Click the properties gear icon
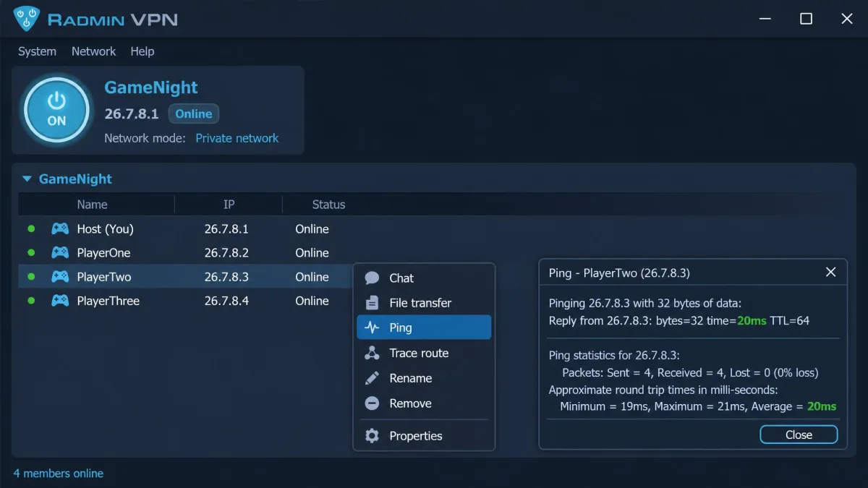This screenshot has height=488, width=868. click(372, 436)
